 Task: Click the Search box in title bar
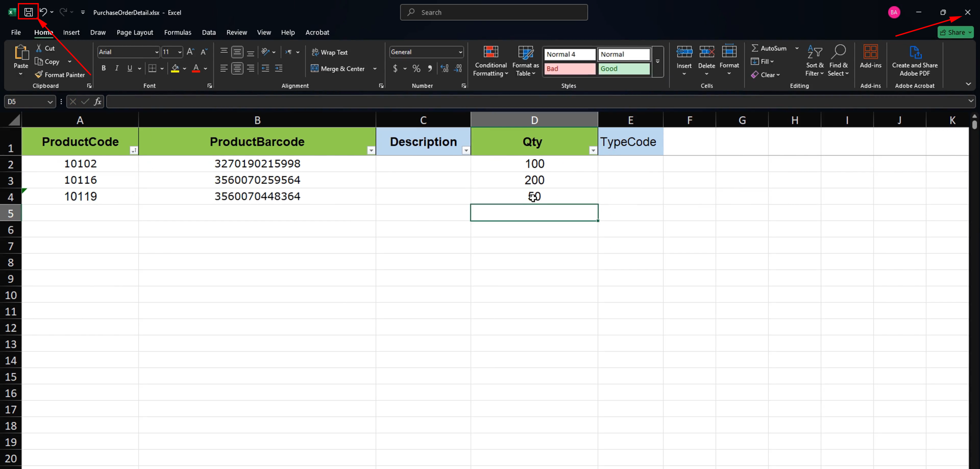494,12
